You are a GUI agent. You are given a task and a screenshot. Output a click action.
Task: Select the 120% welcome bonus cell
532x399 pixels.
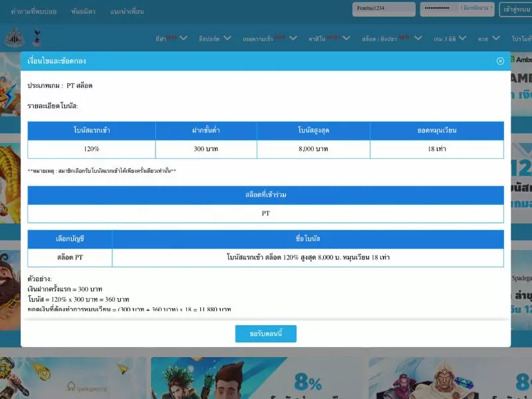click(x=91, y=149)
